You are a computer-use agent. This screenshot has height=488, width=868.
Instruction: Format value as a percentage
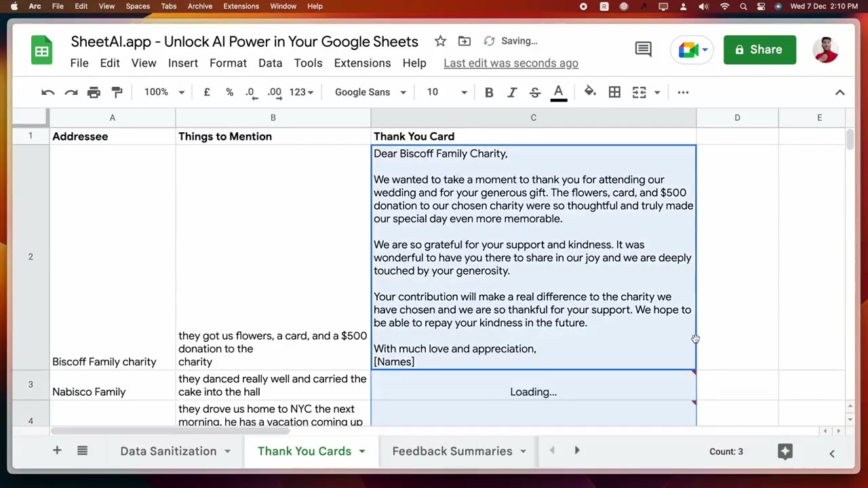tap(229, 92)
